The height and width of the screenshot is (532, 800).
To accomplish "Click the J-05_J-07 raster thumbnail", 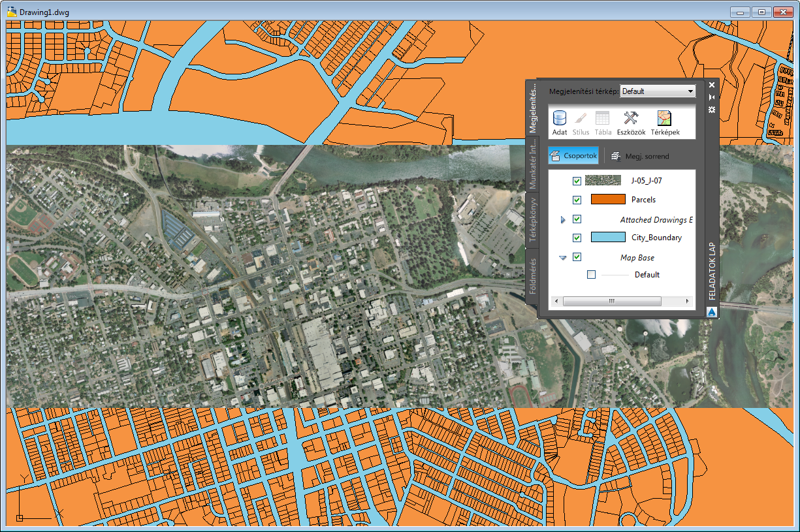I will 603,181.
